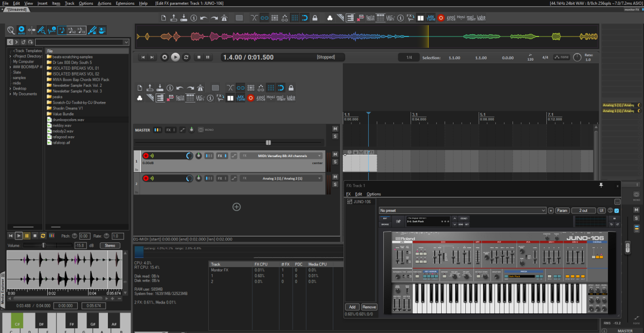Open the Actions menu
The width and height of the screenshot is (644, 333).
[105, 3]
